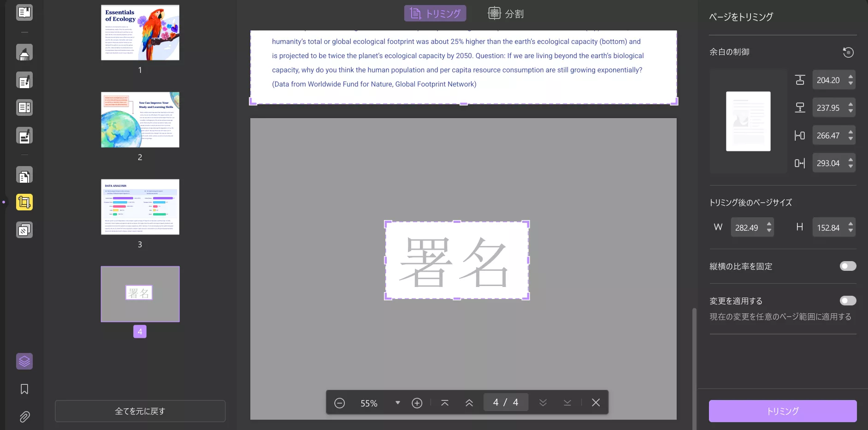Screen dimensions: 868x430
Task: Click 現在の変更を任意のページ範囲に適用する text
Action: 780,317
